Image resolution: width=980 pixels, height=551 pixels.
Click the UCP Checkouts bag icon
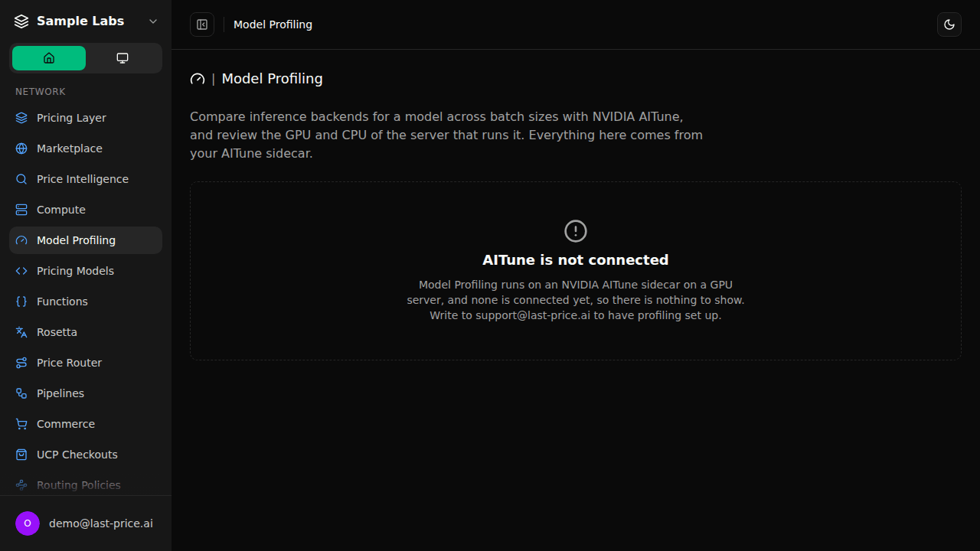(x=21, y=455)
